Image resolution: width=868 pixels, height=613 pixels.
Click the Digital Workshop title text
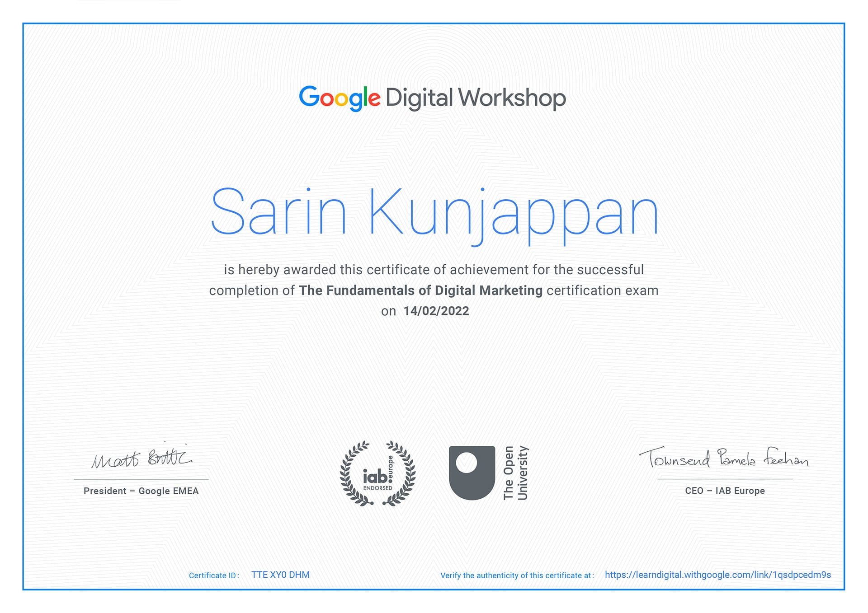pos(475,98)
